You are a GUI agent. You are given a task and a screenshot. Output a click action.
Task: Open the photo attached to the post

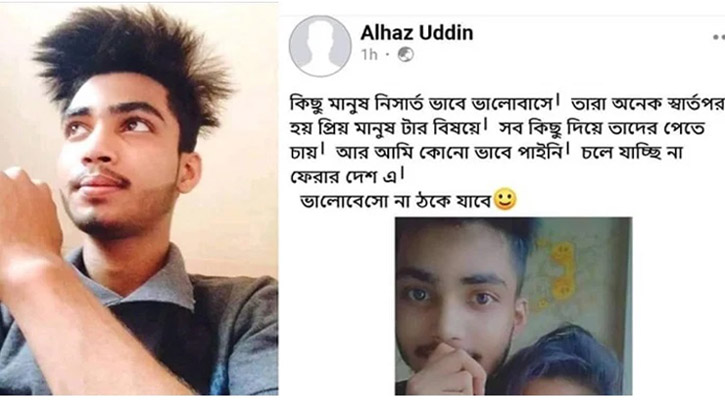[x=513, y=306]
